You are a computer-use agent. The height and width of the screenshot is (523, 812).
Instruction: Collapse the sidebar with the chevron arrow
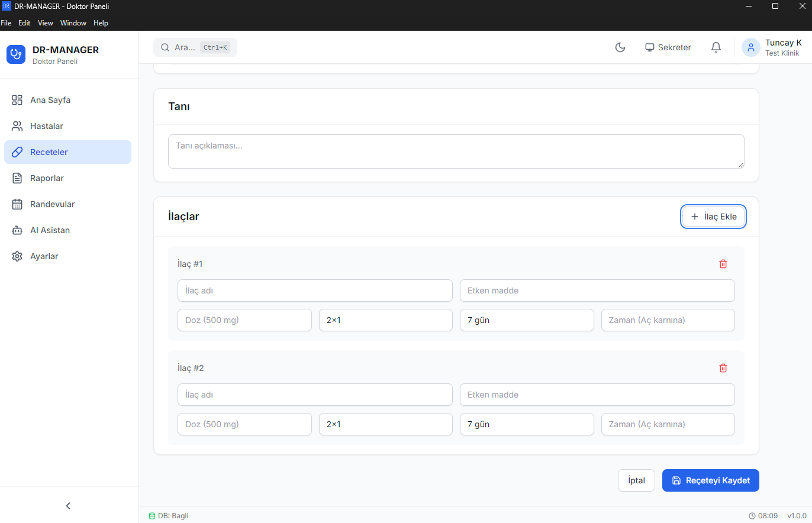click(68, 506)
